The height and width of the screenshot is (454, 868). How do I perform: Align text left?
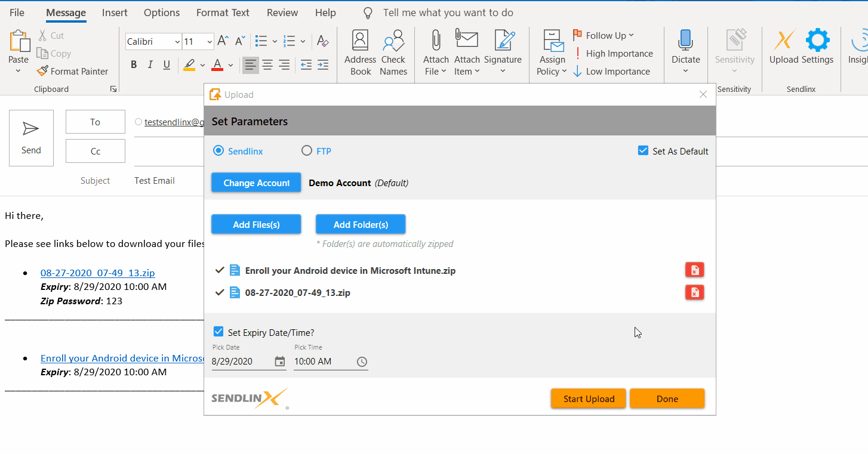251,65
